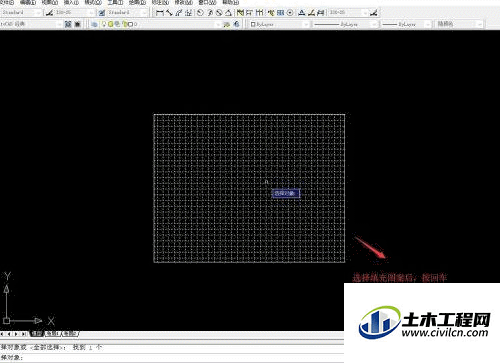
Task: Switch to the Layout1 tab
Action: pyautogui.click(x=52, y=333)
